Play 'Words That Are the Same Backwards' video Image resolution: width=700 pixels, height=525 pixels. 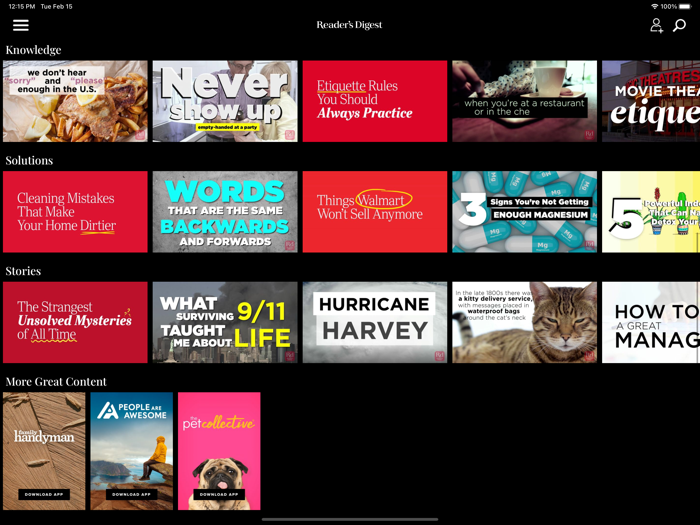(225, 212)
